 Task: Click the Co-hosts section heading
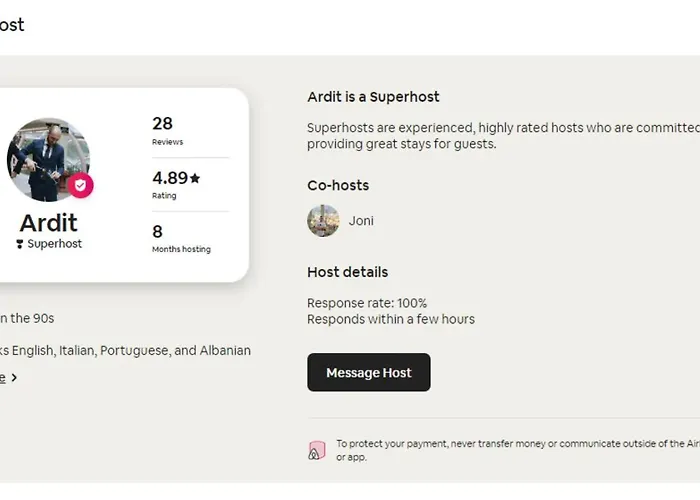(x=338, y=185)
